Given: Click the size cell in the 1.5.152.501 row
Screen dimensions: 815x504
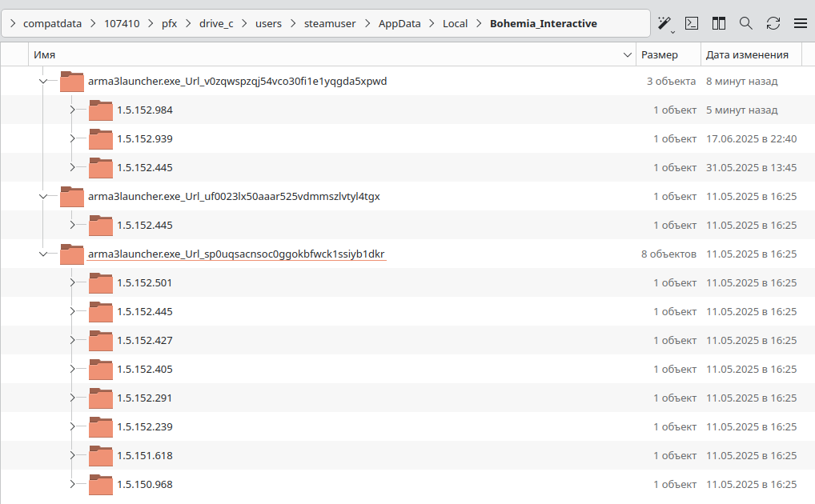Looking at the screenshot, I should click(x=675, y=282).
